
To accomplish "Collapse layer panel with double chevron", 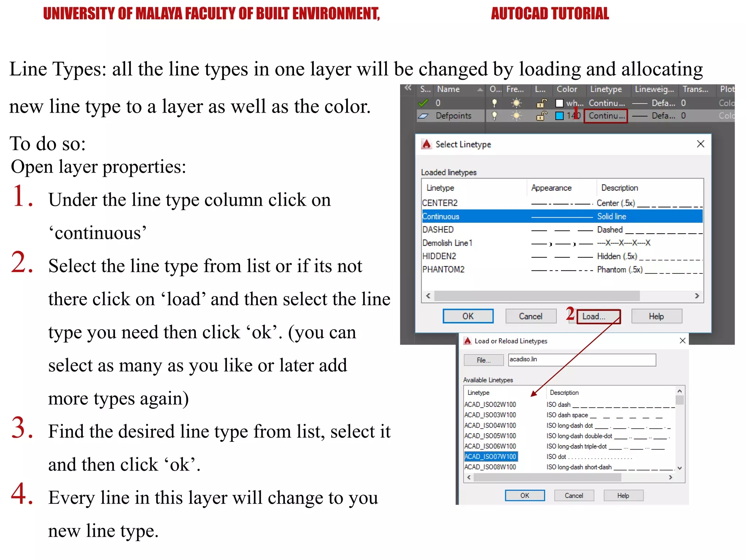I will point(408,88).
